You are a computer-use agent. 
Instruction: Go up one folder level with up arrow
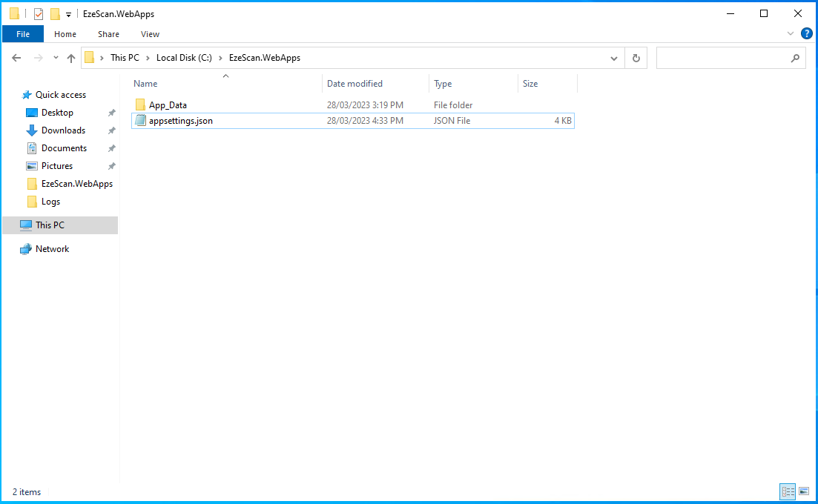pos(71,58)
